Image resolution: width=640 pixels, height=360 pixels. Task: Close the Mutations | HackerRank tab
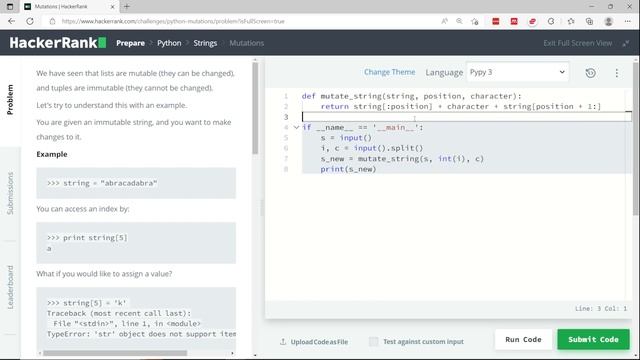113,7
